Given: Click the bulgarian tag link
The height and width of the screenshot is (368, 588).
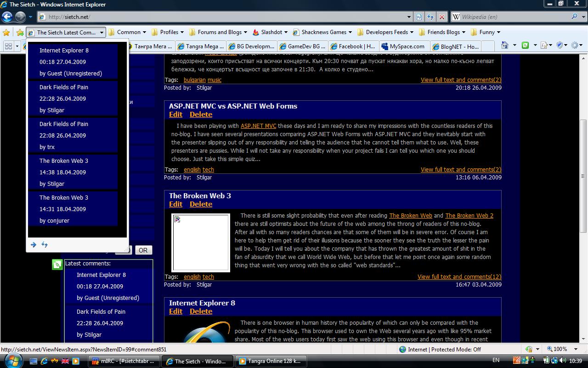Looking at the screenshot, I should pos(195,80).
